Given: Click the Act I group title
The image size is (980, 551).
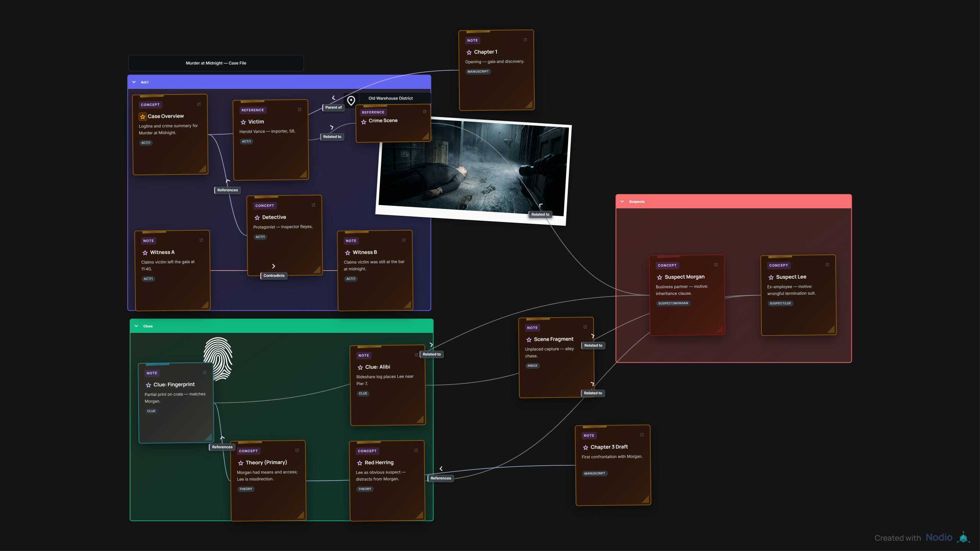Looking at the screenshot, I should (145, 82).
